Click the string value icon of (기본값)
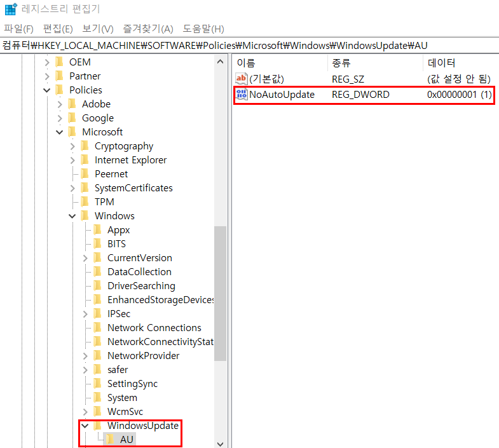The width and height of the screenshot is (499, 448). point(241,79)
